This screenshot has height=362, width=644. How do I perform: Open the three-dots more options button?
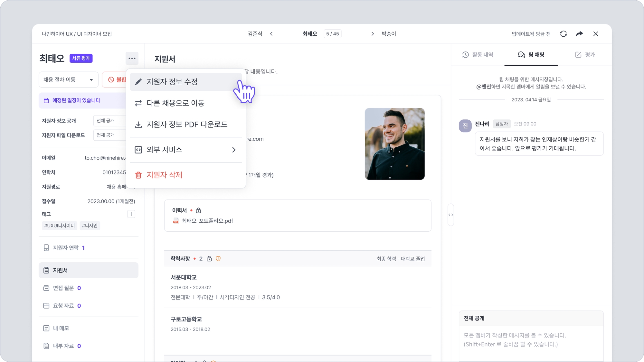tap(132, 58)
